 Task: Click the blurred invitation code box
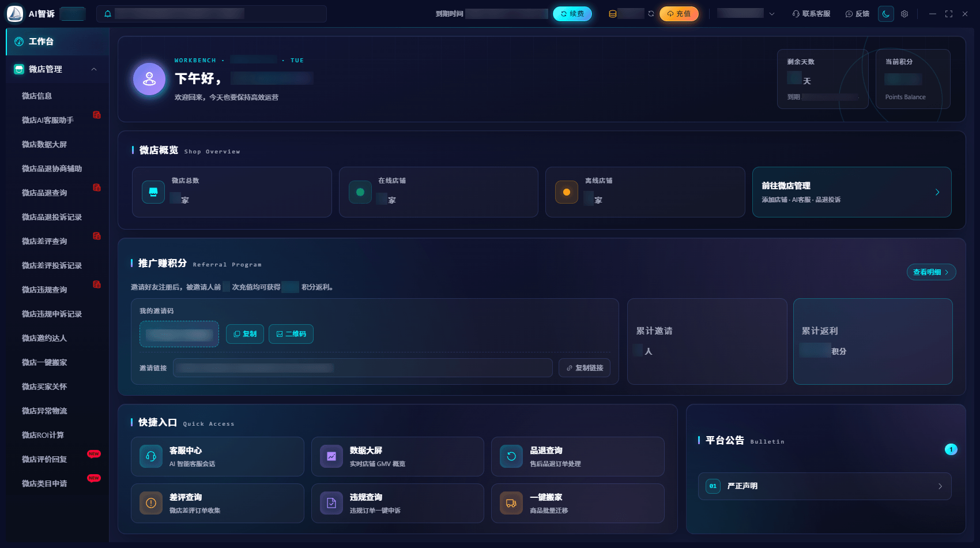pyautogui.click(x=179, y=334)
